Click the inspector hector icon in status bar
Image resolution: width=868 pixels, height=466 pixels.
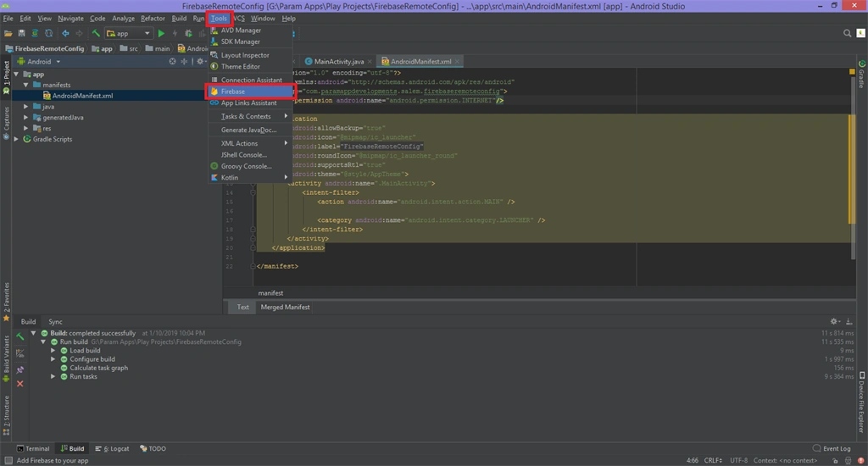848,460
